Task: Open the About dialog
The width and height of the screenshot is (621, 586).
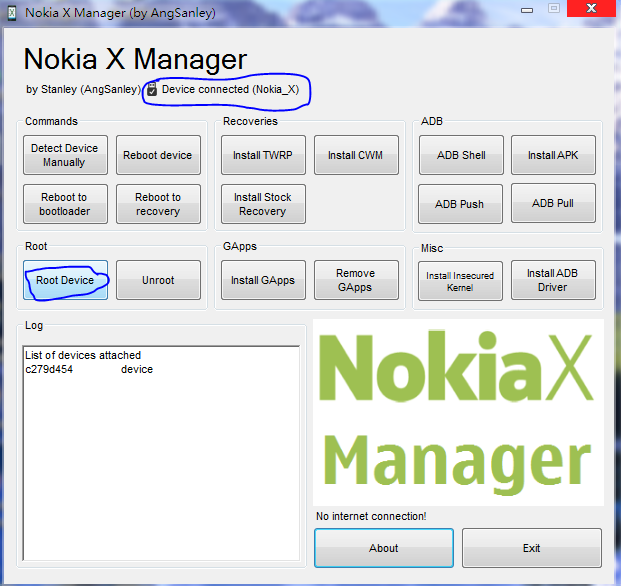Action: tap(384, 548)
